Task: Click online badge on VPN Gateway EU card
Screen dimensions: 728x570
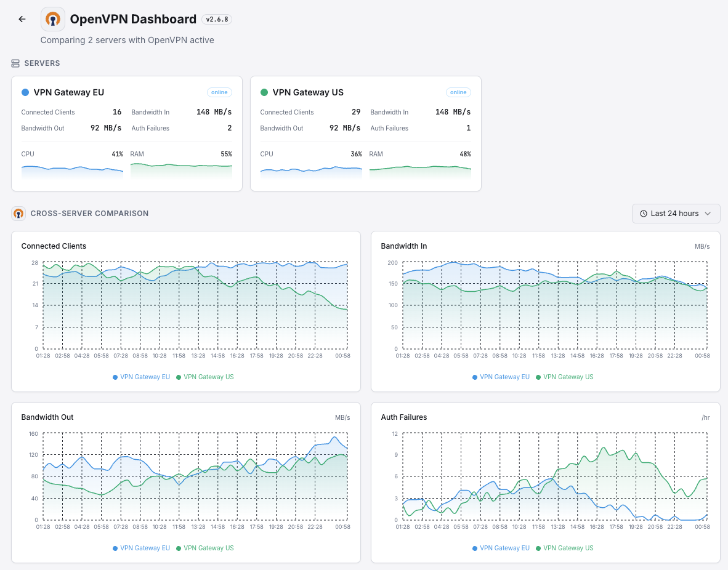Action: [x=219, y=92]
